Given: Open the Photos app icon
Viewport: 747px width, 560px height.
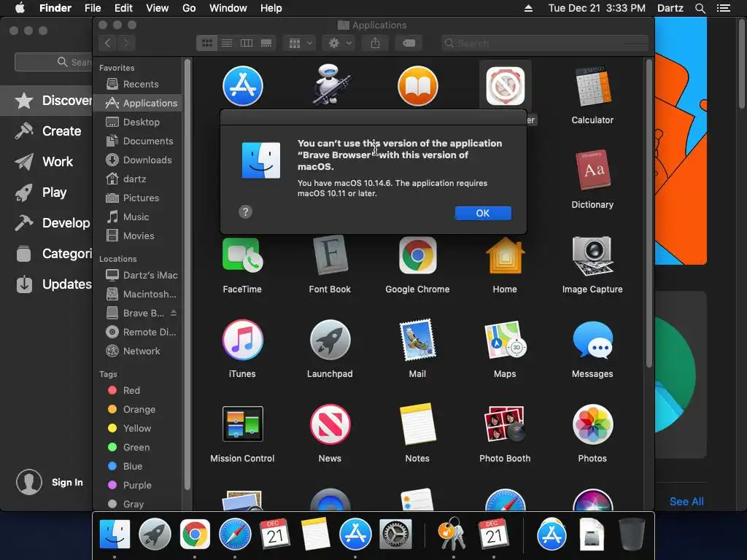Looking at the screenshot, I should (592, 424).
